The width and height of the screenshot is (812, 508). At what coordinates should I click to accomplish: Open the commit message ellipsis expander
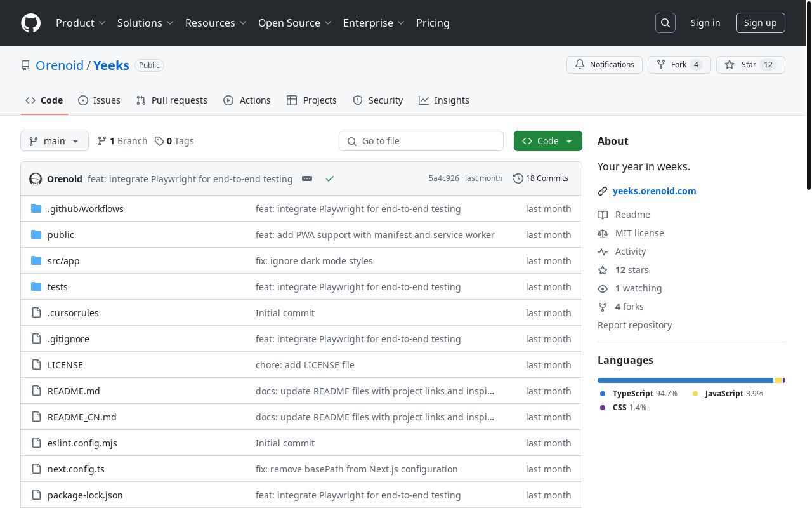307,178
